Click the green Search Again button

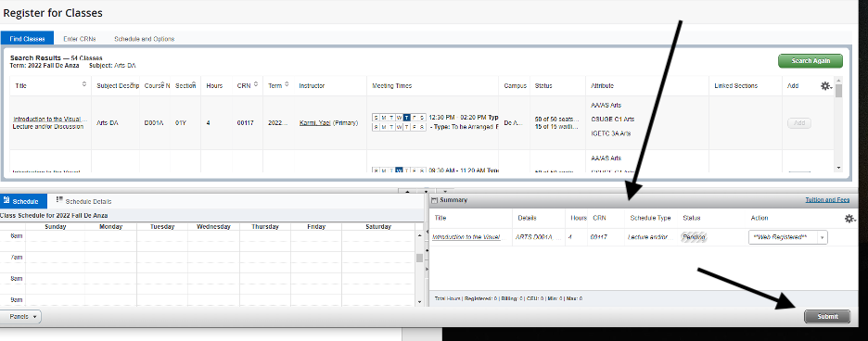[810, 61]
